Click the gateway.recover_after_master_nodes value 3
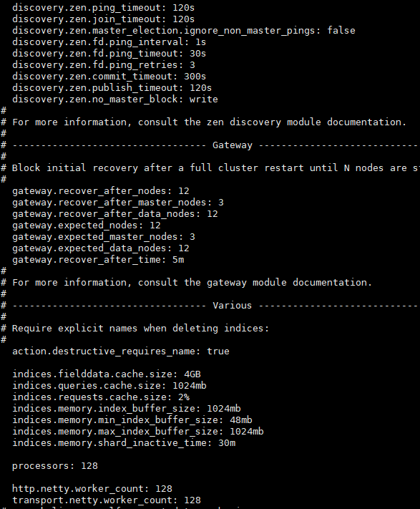The image size is (420, 509). [221, 203]
